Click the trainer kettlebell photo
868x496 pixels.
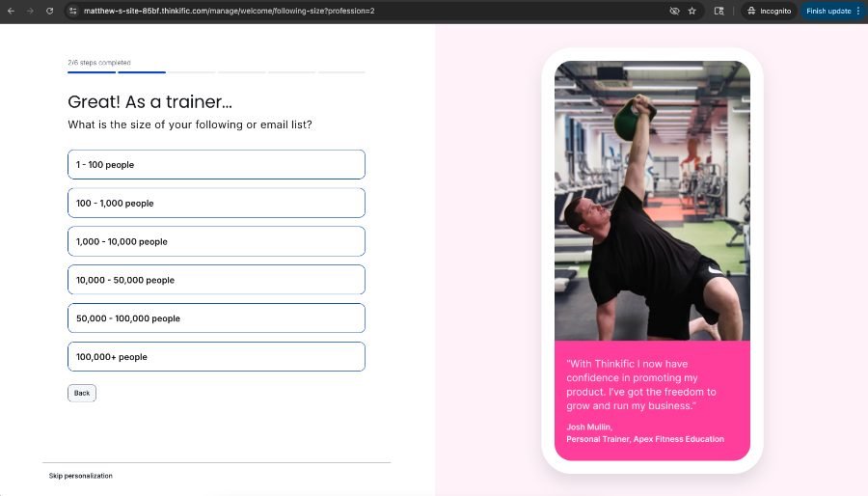(x=652, y=201)
